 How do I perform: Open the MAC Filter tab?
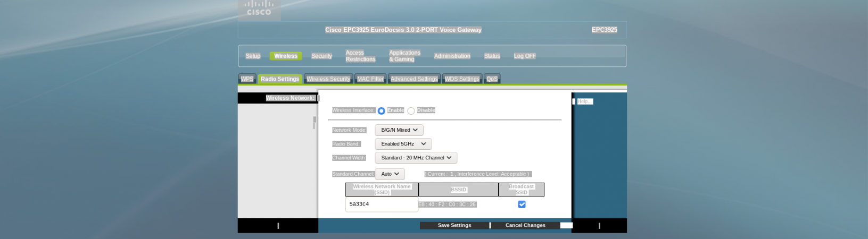(x=370, y=79)
